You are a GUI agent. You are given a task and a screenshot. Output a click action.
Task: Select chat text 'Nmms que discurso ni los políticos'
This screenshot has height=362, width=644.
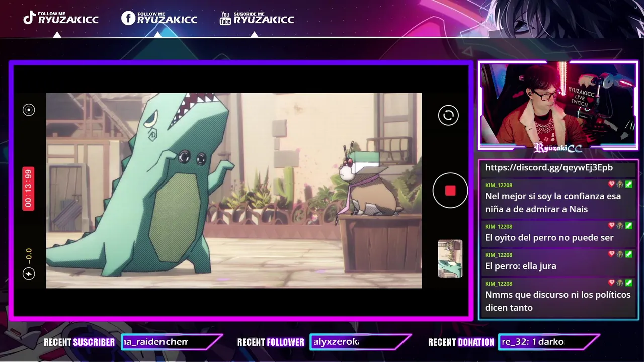pos(558,295)
